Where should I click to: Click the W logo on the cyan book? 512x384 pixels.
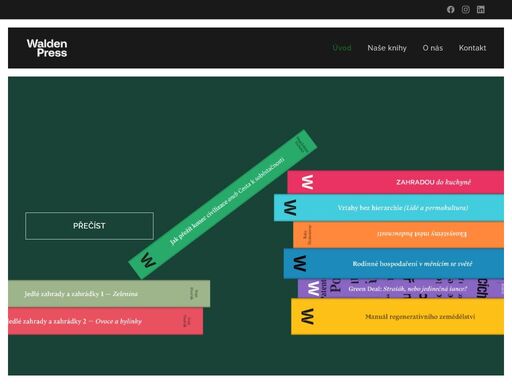pos(290,208)
